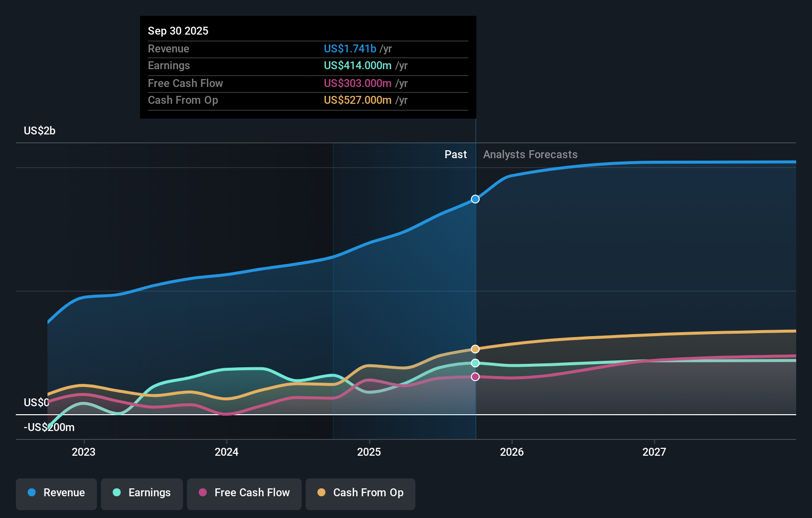Image resolution: width=812 pixels, height=518 pixels.
Task: Toggle the Revenue series visibility
Action: (56, 493)
